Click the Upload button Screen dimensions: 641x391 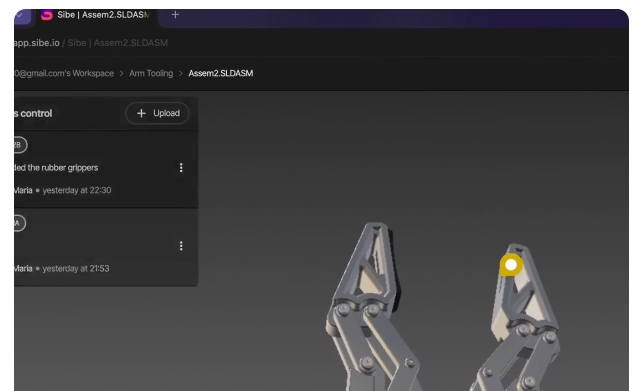(157, 113)
